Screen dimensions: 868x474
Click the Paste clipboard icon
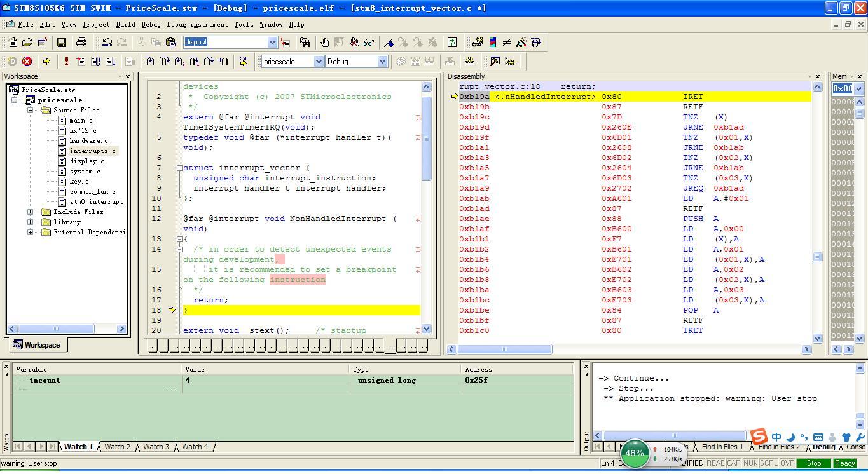[x=170, y=43]
